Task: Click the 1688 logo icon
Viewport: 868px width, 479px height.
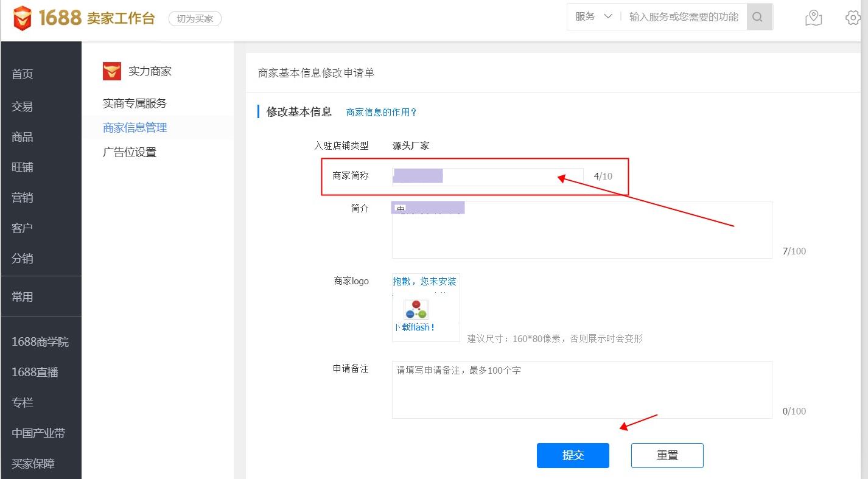Action: point(23,18)
